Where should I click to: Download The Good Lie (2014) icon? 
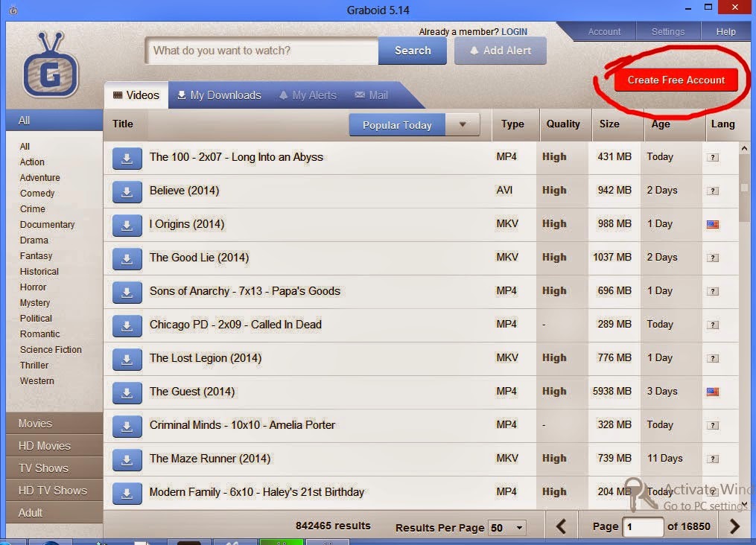point(127,259)
